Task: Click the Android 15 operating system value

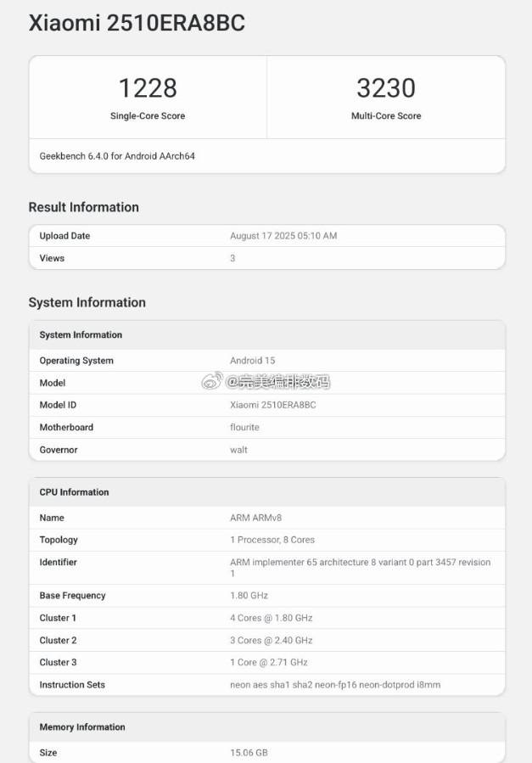Action: tap(253, 361)
